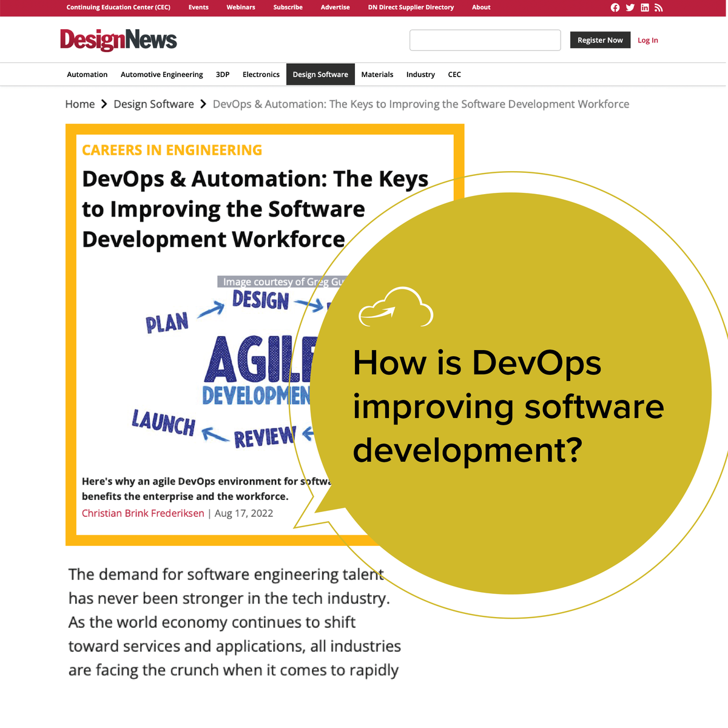The image size is (728, 728).
Task: Go to Subscribe in top bar
Action: click(288, 7)
